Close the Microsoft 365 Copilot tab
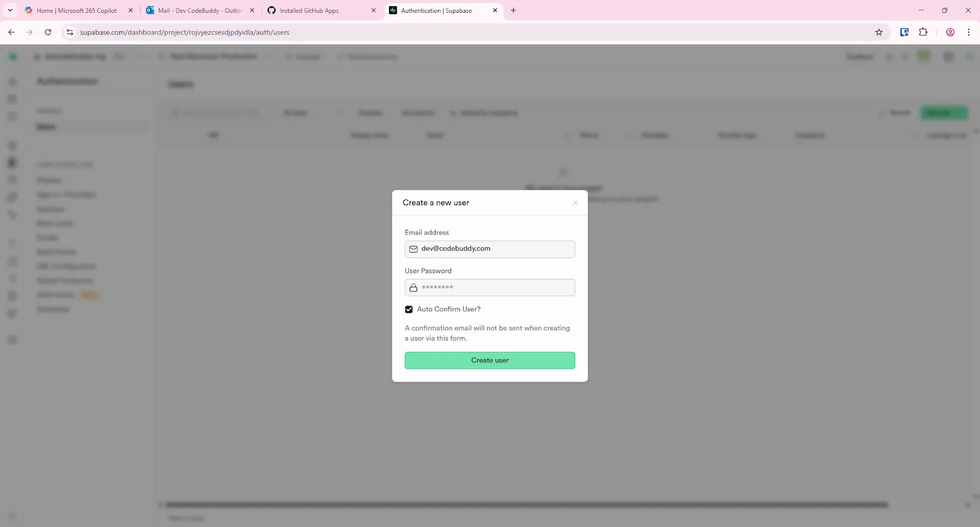Image resolution: width=980 pixels, height=527 pixels. [x=130, y=10]
